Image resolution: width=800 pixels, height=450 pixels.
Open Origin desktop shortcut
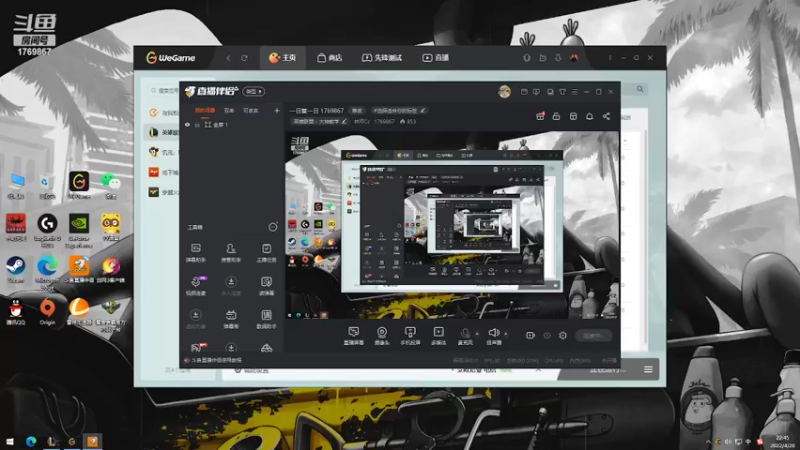coord(47,312)
